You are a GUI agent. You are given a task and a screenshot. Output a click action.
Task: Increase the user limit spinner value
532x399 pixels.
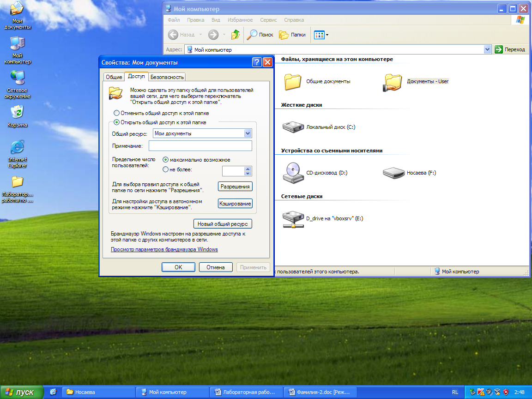coord(248,169)
